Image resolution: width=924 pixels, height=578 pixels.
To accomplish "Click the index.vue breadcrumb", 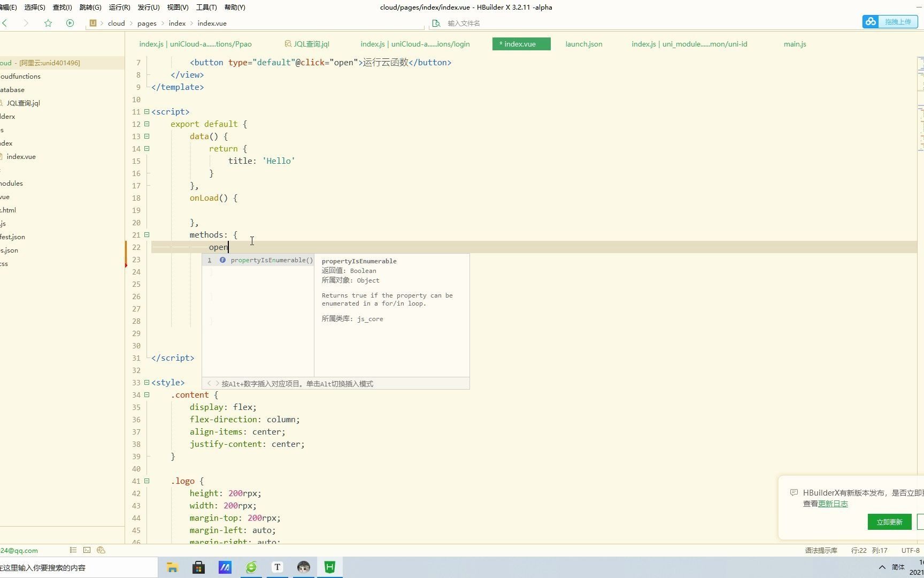I will pyautogui.click(x=212, y=23).
